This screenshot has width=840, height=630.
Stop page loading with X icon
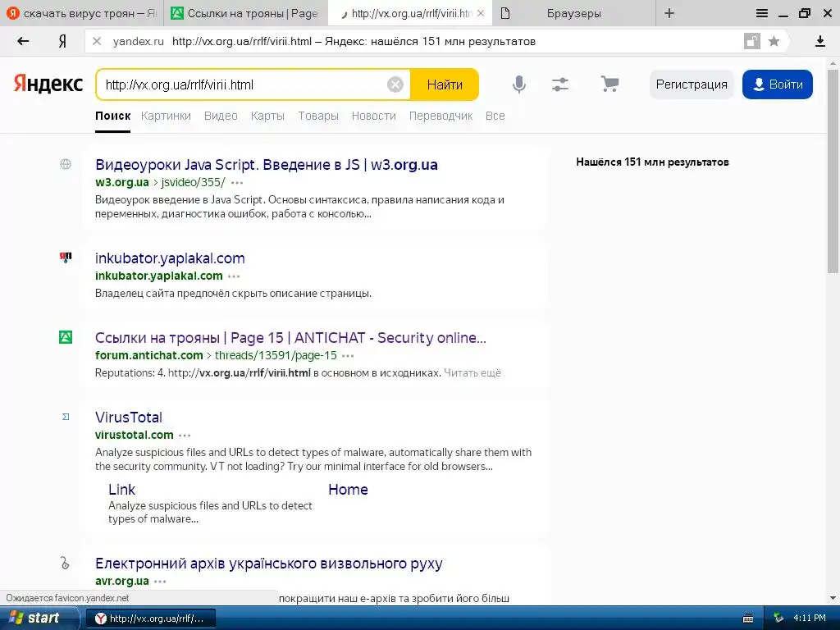pyautogui.click(x=97, y=41)
